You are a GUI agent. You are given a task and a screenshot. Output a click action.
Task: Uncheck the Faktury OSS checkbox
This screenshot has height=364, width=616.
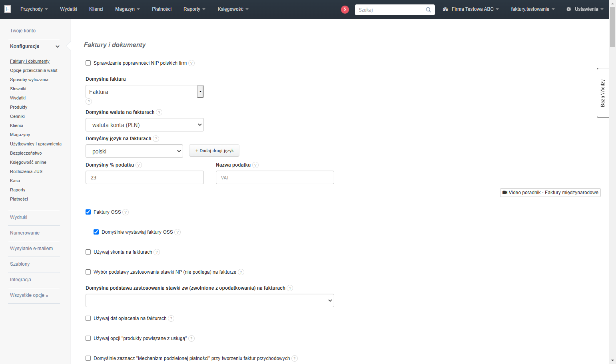(88, 212)
